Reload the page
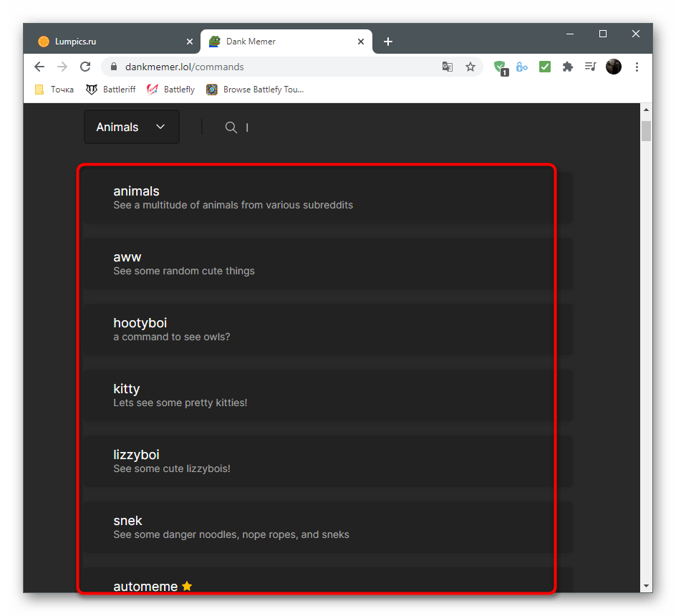Screen dimensions: 676x616 click(x=85, y=67)
